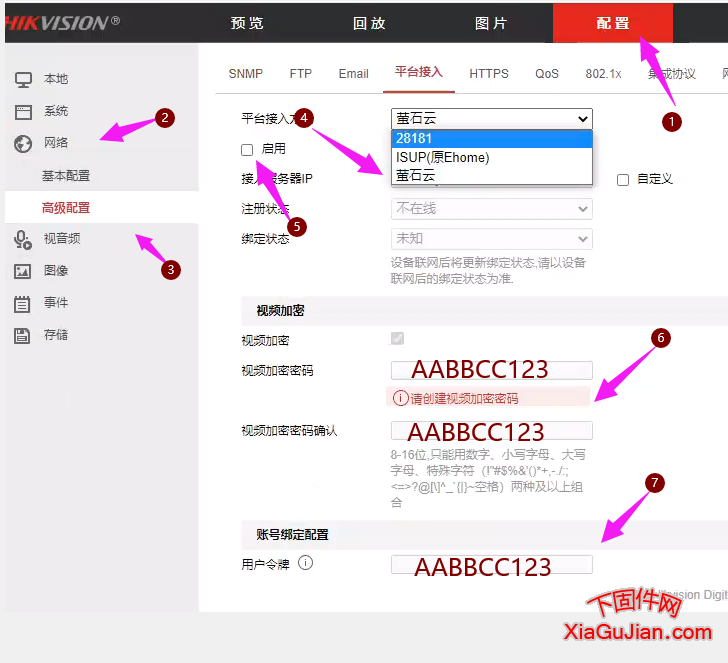
Task: Switch to the 802.1x tab
Action: tap(603, 74)
